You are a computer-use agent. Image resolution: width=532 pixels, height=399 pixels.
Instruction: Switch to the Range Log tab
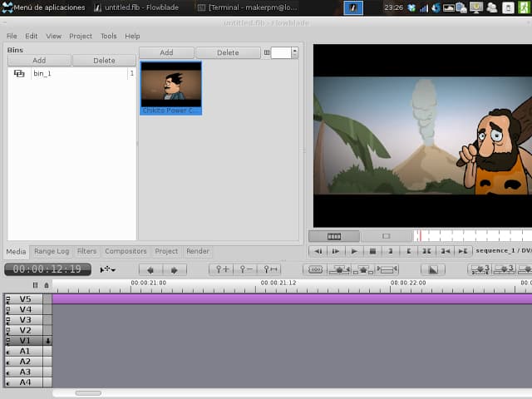pos(52,251)
